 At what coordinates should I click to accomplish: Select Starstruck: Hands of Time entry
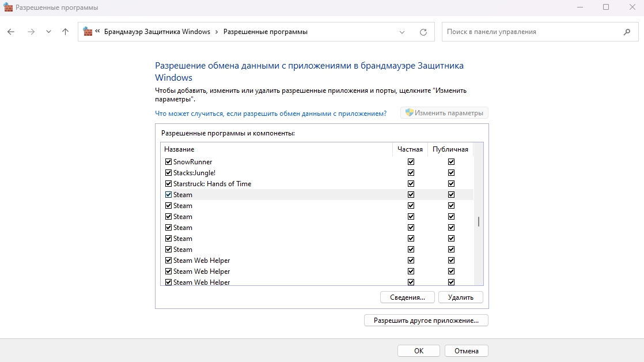click(x=213, y=184)
